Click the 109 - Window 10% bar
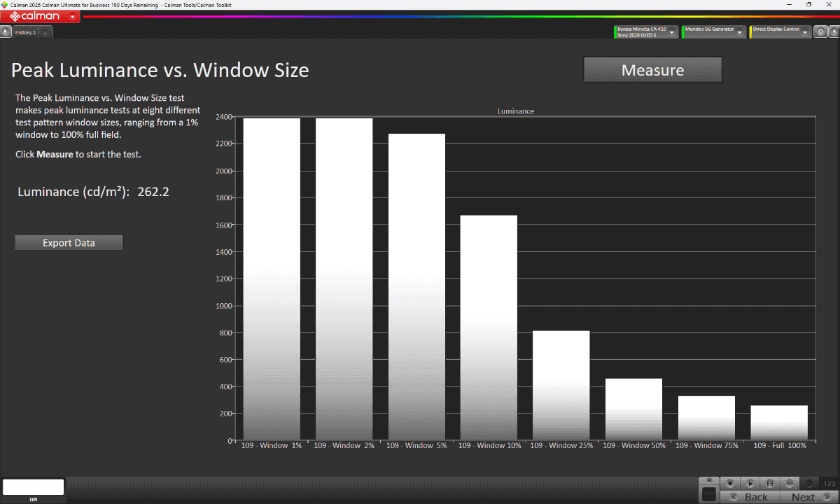 pos(489,328)
